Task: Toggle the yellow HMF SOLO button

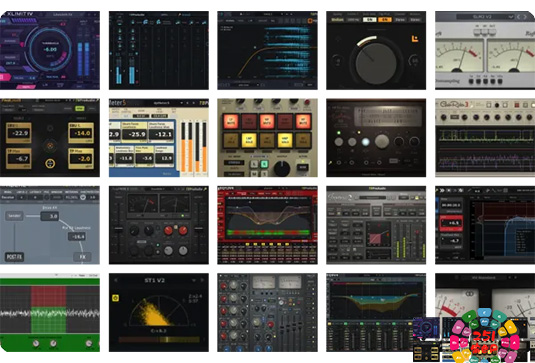Action: point(285,140)
